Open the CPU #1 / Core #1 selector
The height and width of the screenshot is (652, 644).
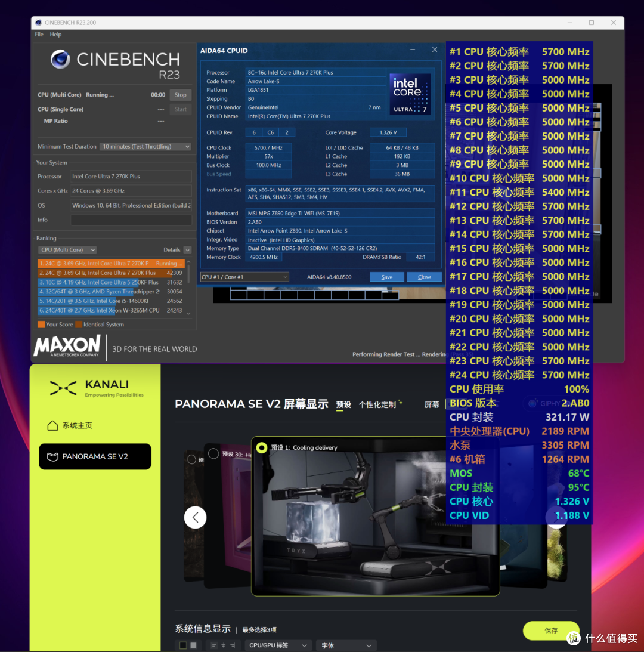(x=244, y=277)
